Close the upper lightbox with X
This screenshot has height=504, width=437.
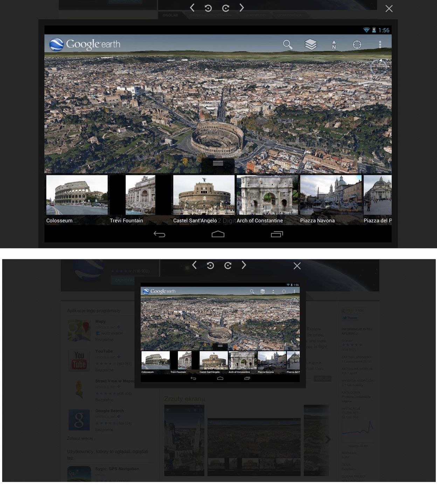[x=389, y=8]
